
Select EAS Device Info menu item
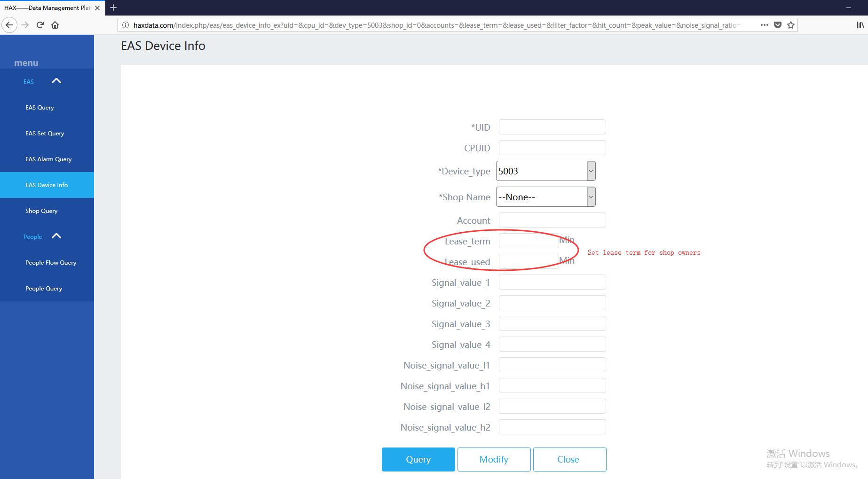pos(47,185)
